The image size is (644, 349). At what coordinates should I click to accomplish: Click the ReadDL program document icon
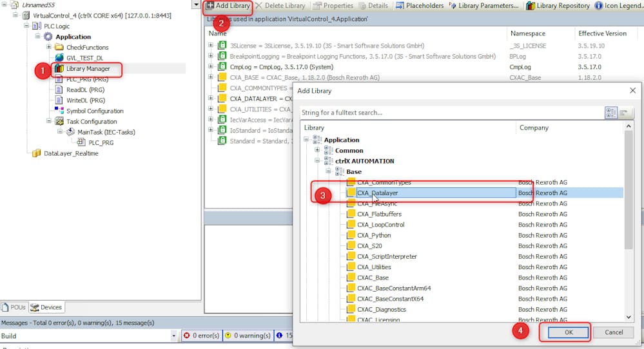(x=59, y=90)
